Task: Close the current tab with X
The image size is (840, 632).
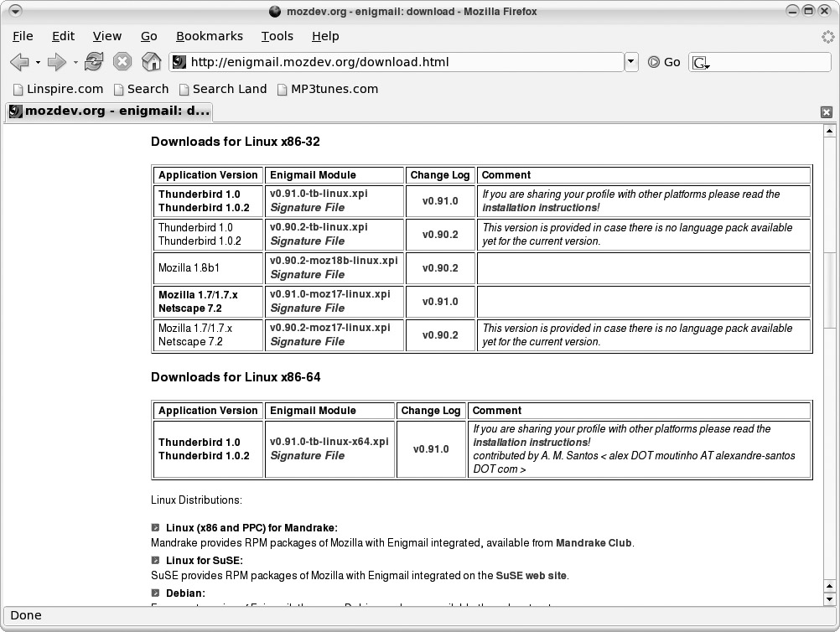Action: [x=826, y=112]
